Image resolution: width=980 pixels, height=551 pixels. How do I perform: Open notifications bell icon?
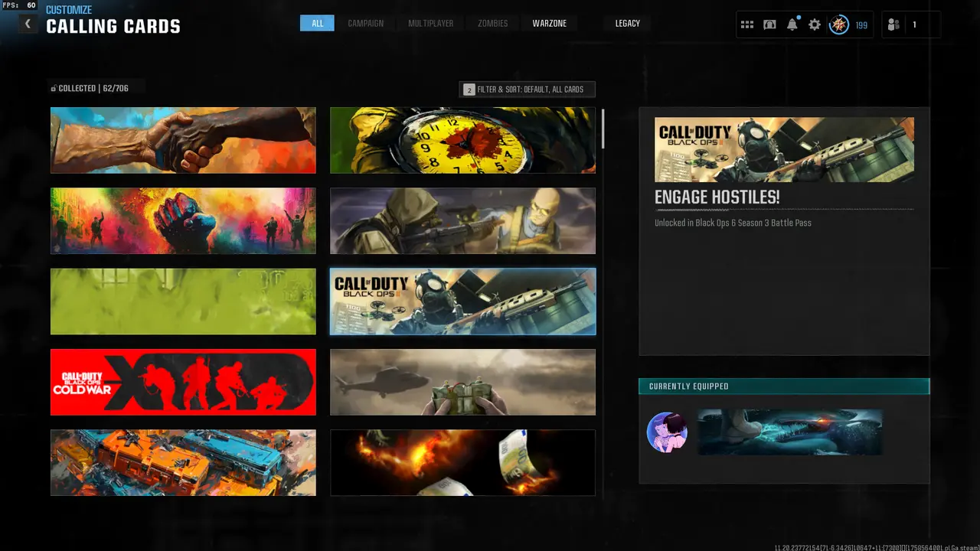(792, 24)
